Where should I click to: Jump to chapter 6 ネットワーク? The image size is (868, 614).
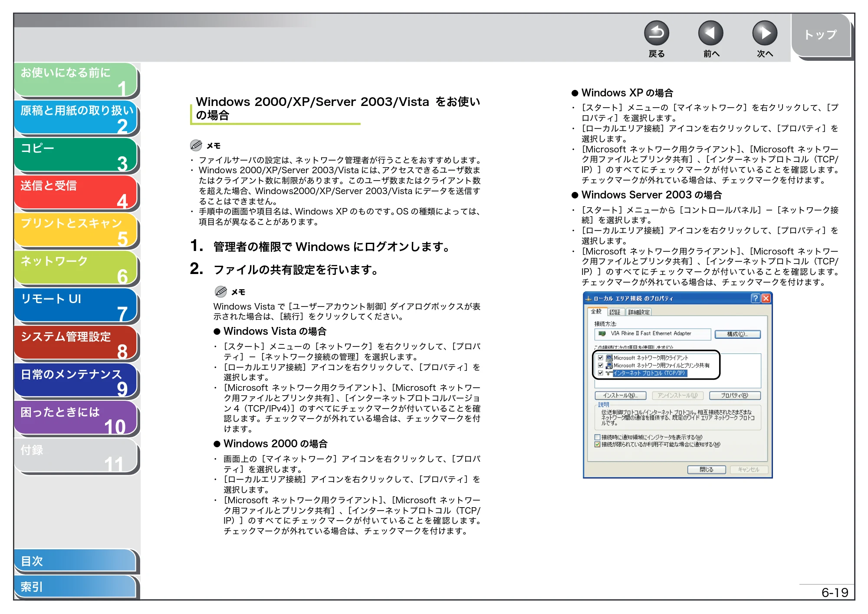pyautogui.click(x=76, y=268)
